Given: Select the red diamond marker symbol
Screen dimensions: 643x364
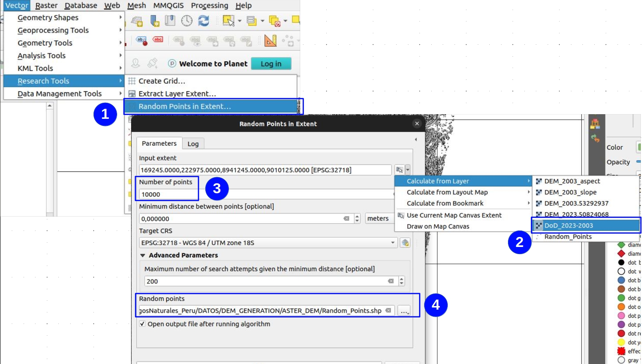Looking at the screenshot, I should tap(622, 254).
